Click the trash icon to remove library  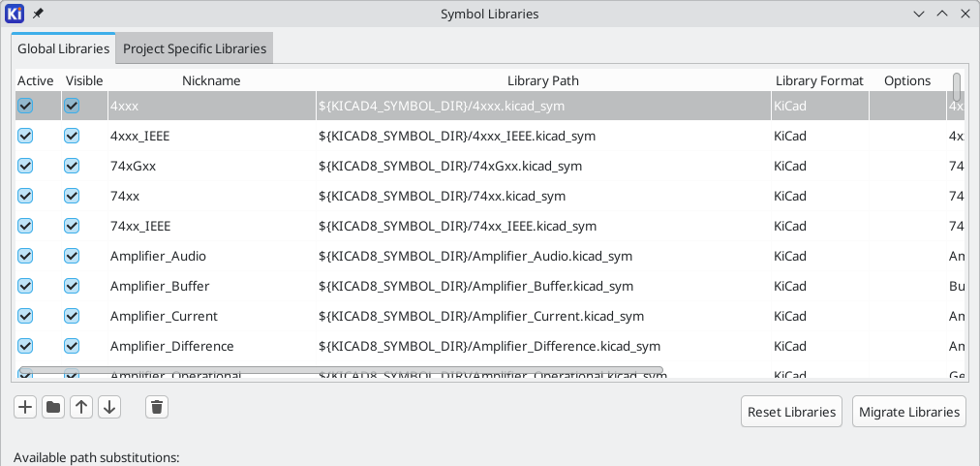click(x=157, y=408)
